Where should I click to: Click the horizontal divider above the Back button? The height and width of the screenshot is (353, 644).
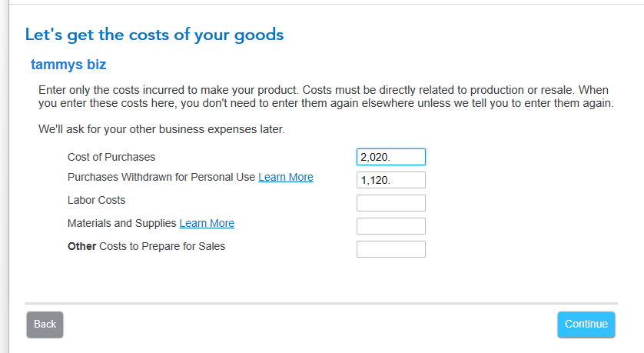click(x=320, y=304)
